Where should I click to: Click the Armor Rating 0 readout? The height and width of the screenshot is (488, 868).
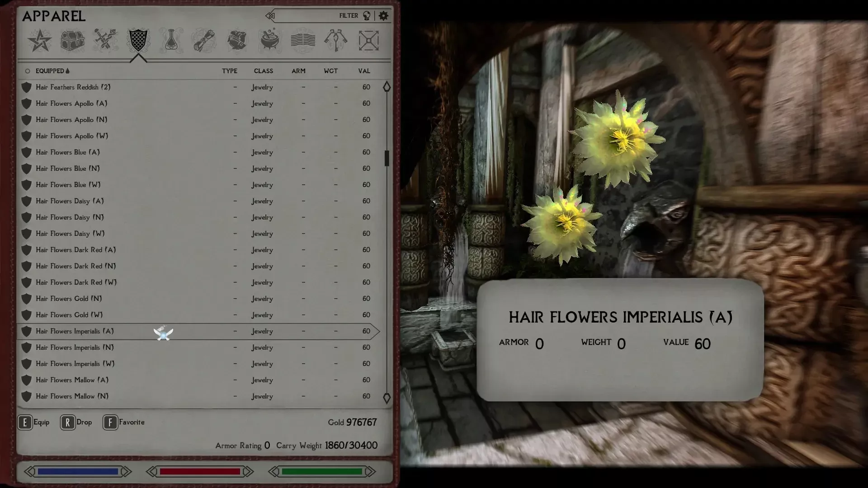click(x=243, y=446)
